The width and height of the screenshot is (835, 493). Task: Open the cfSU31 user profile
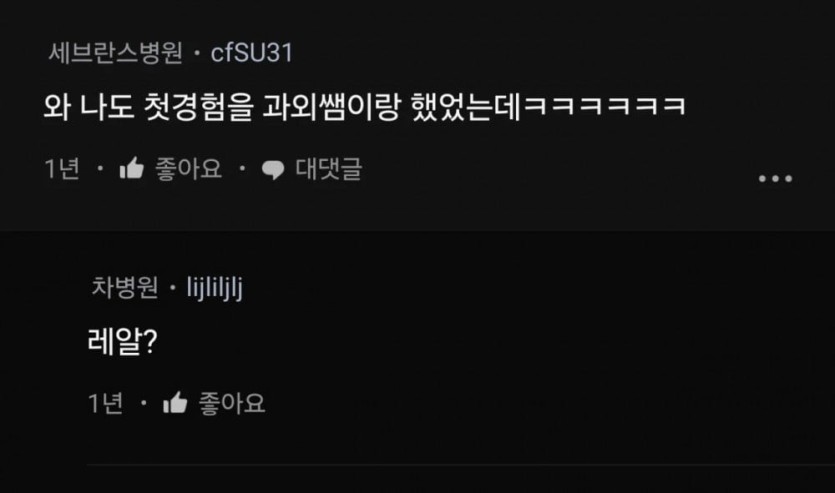(251, 53)
